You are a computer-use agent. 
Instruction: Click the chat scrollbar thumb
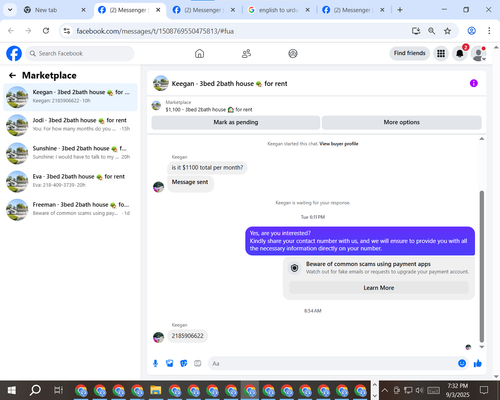(481, 266)
